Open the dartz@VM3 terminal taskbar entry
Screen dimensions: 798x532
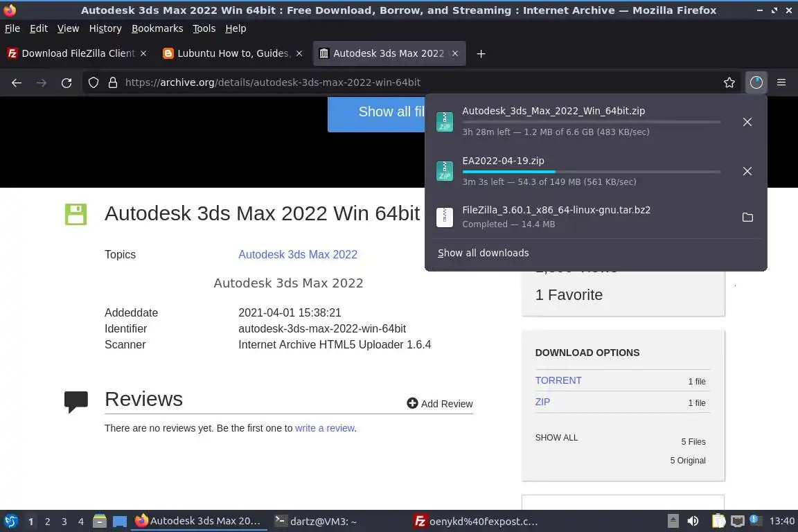click(x=316, y=522)
